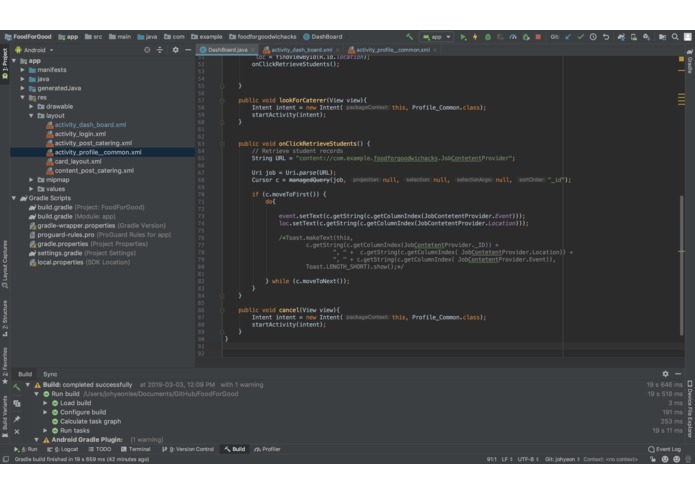Open Project Structure icon in toolbar
The height and width of the screenshot is (494, 695).
tap(662, 37)
